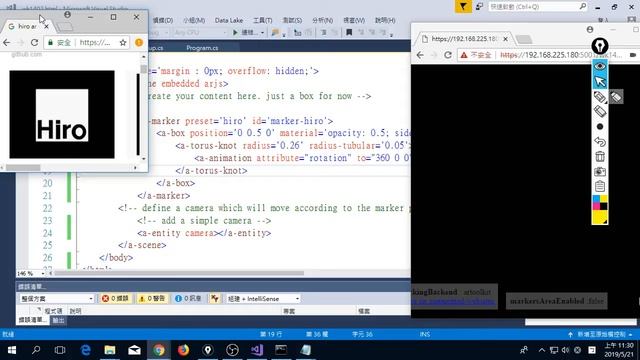The height and width of the screenshot is (360, 640).
Task: Click the insecure warning triangle in address bar
Action: (464, 55)
